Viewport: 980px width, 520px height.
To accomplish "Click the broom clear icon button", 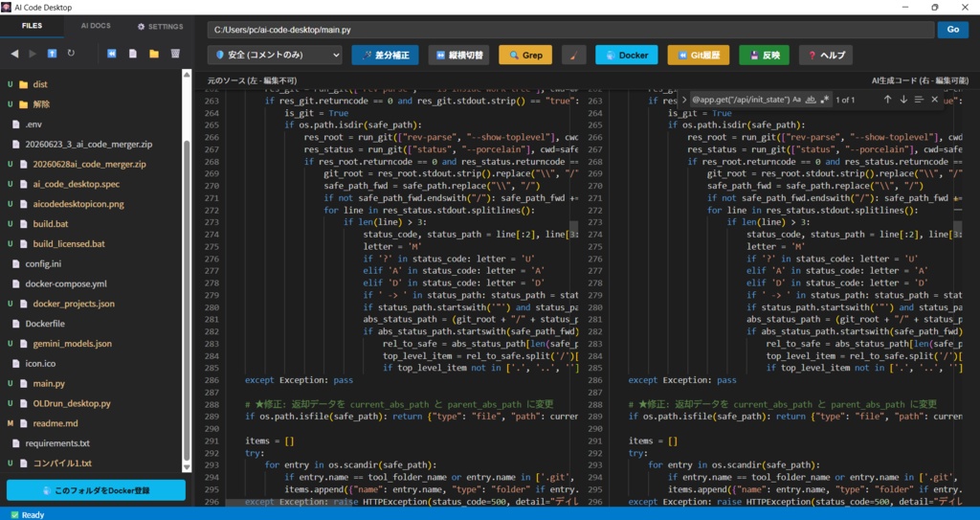I will (x=574, y=56).
